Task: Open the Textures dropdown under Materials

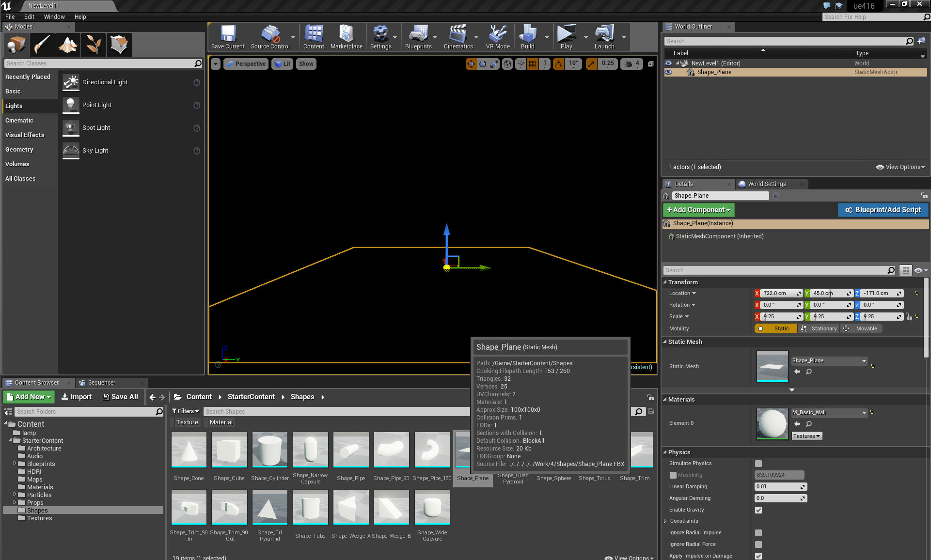Action: 807,436
